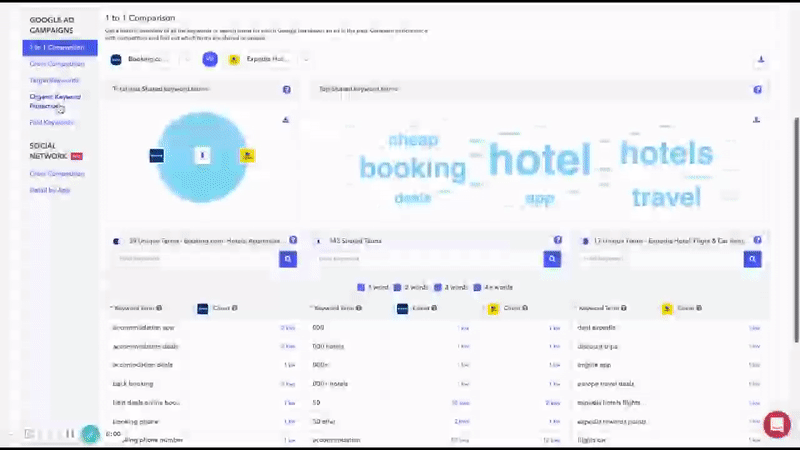Screen dimensions: 800x450
Task: Open help for Top Shared keyword terms panel
Action: (758, 89)
